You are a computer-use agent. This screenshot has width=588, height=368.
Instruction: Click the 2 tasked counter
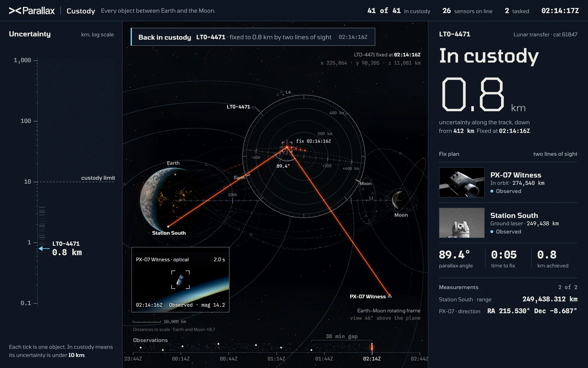pos(517,11)
